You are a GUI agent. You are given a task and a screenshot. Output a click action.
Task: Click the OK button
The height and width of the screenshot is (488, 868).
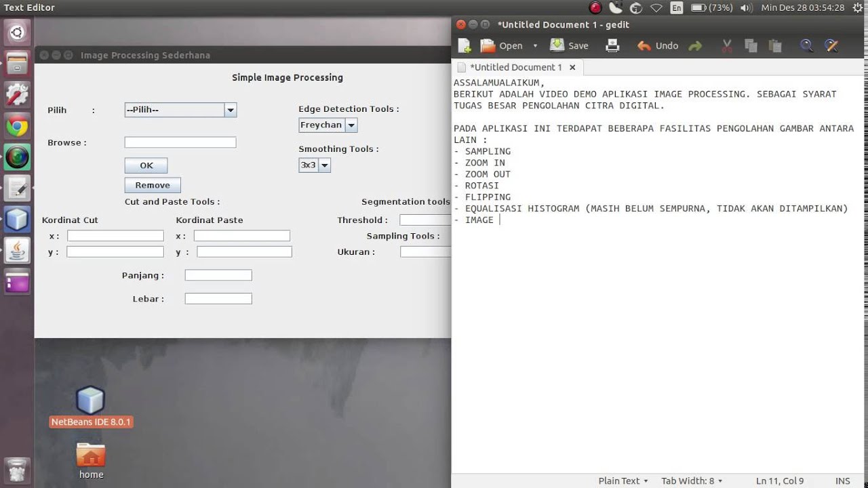(146, 165)
